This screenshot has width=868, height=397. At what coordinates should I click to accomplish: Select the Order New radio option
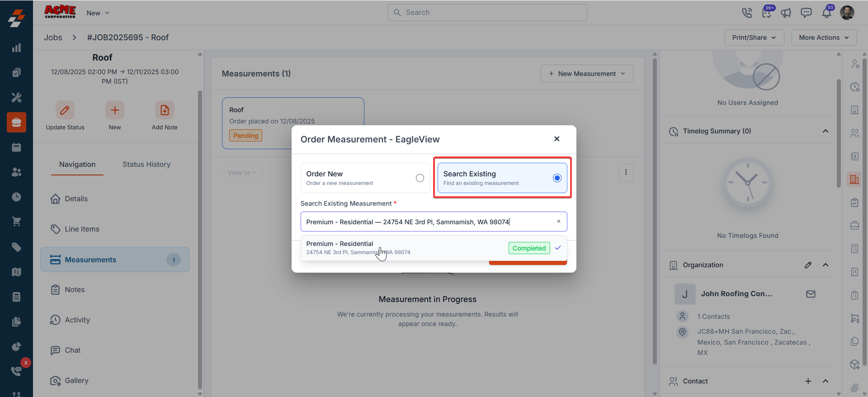(420, 178)
